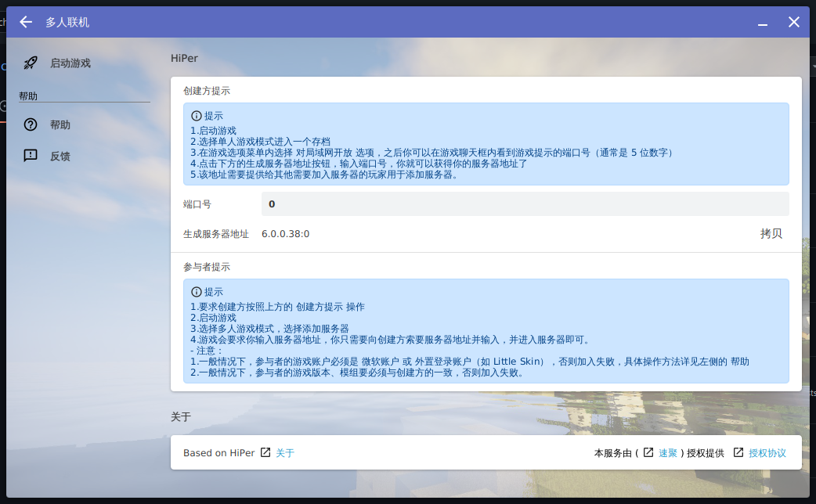Screen dimensions: 816x504
Task: Go back with the arrow icon
Action: (x=26, y=22)
